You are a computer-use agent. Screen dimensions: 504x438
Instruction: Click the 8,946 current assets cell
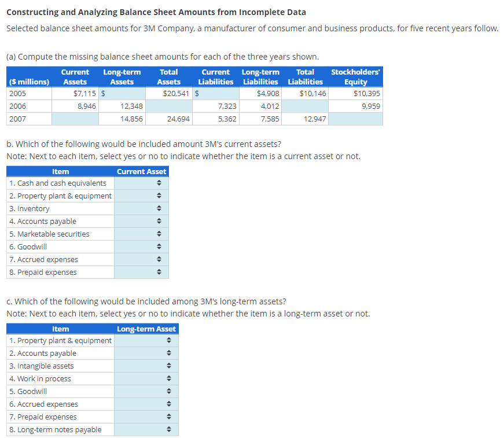coord(75,106)
